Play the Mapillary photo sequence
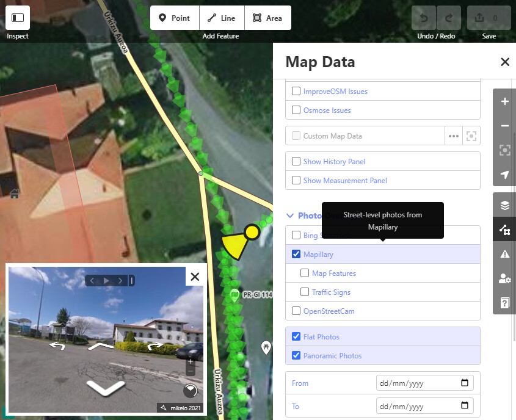The image size is (516, 420). [106, 281]
